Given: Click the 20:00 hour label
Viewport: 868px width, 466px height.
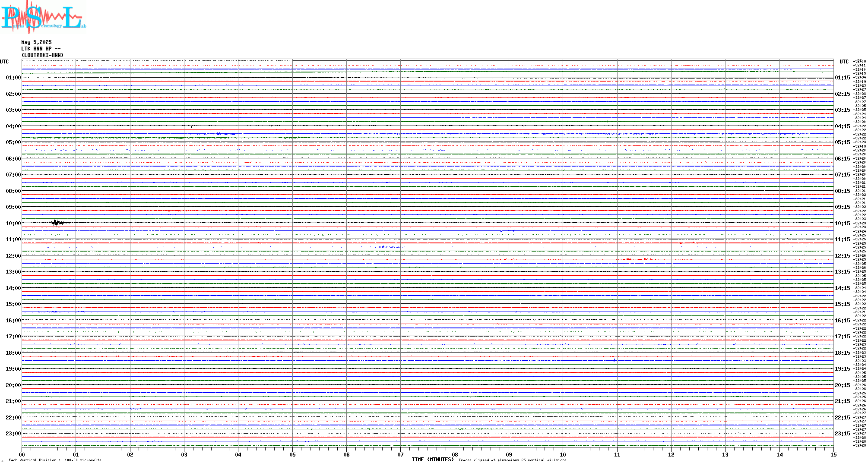Looking at the screenshot, I should (x=13, y=385).
